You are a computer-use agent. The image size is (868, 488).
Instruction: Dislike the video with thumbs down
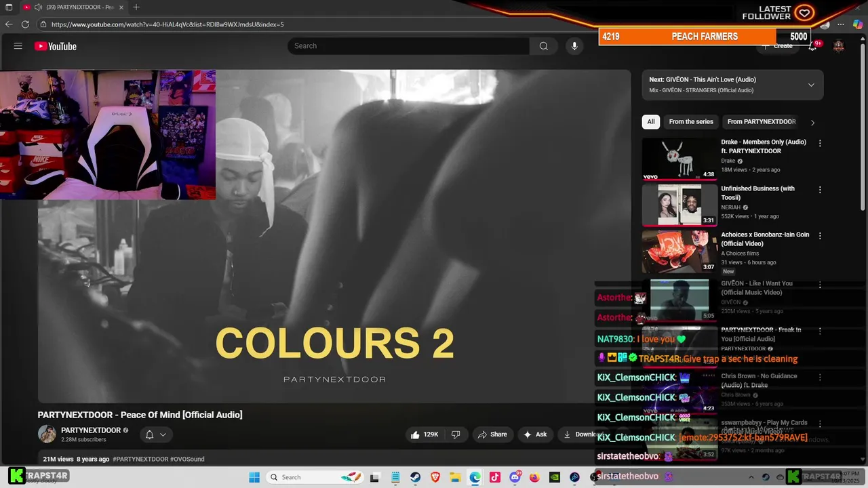[456, 434]
